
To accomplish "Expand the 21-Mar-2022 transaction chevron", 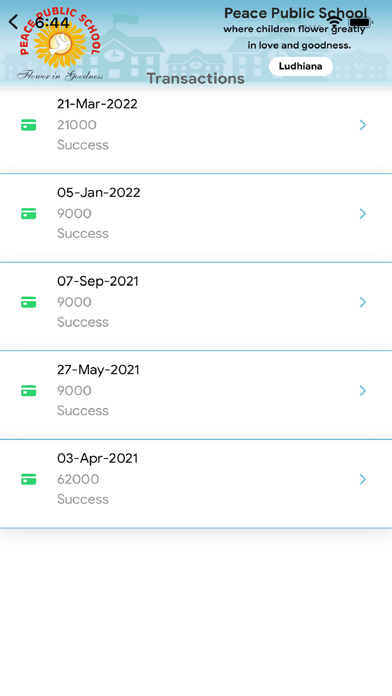I will 363,125.
